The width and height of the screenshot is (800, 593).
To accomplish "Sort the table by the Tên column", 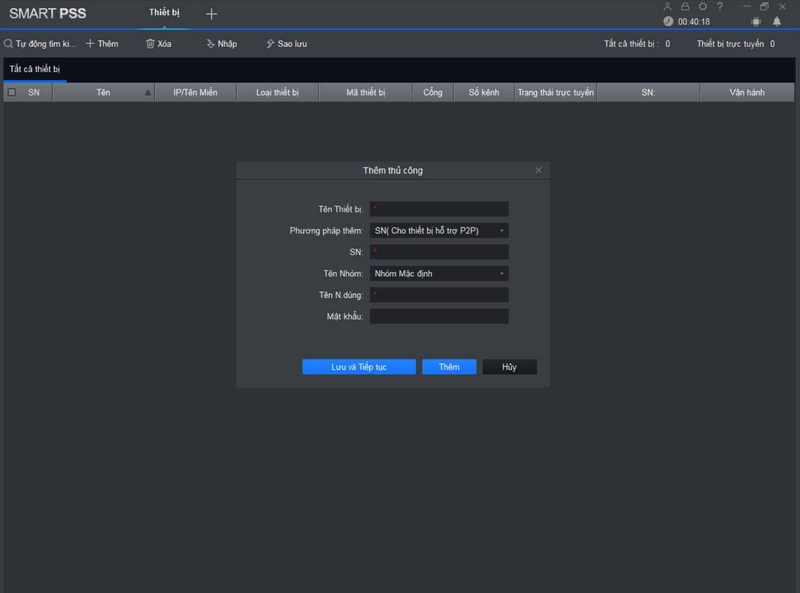I will click(104, 92).
